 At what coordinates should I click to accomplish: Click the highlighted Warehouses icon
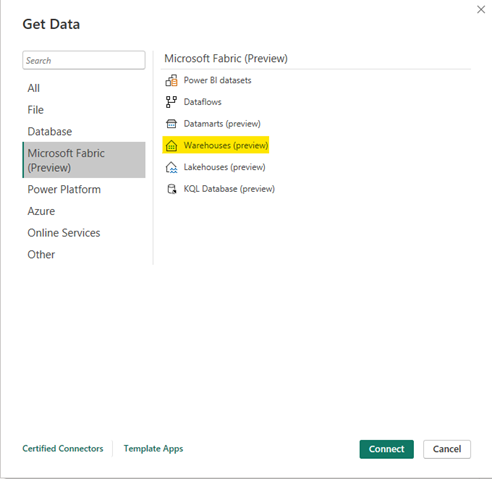pos(171,146)
